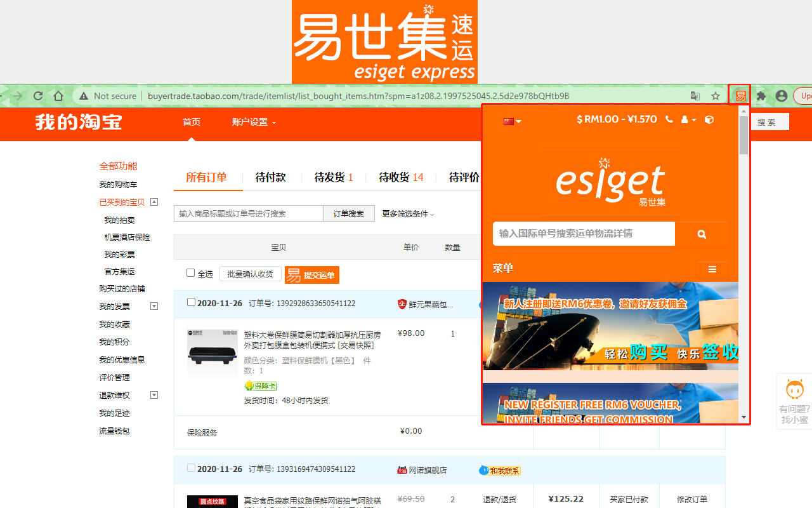
Task: Tick the 全选 select-all checkbox
Action: point(190,273)
